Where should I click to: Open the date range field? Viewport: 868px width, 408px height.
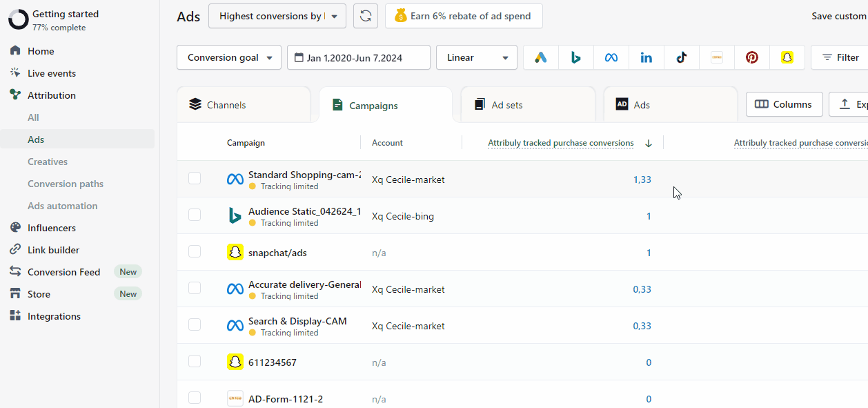pyautogui.click(x=359, y=58)
